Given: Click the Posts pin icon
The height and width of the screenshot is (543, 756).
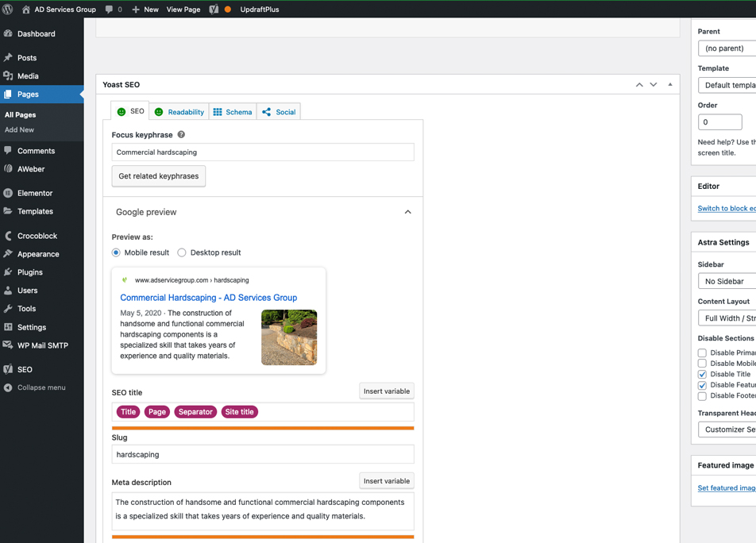Looking at the screenshot, I should [x=8, y=57].
